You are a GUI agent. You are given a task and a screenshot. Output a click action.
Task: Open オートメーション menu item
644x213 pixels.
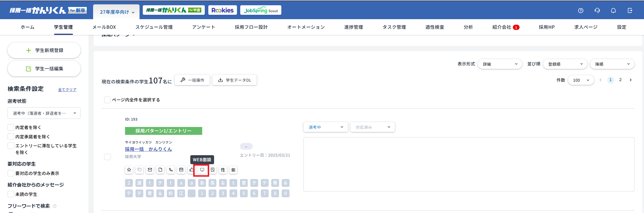(306, 27)
